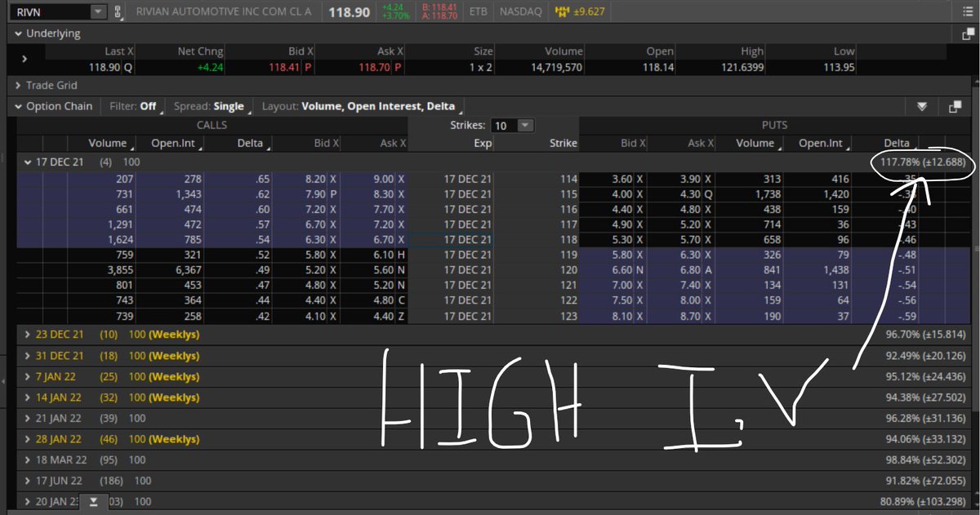
Task: Click the symbol entry field showing RIVN
Action: tap(51, 11)
